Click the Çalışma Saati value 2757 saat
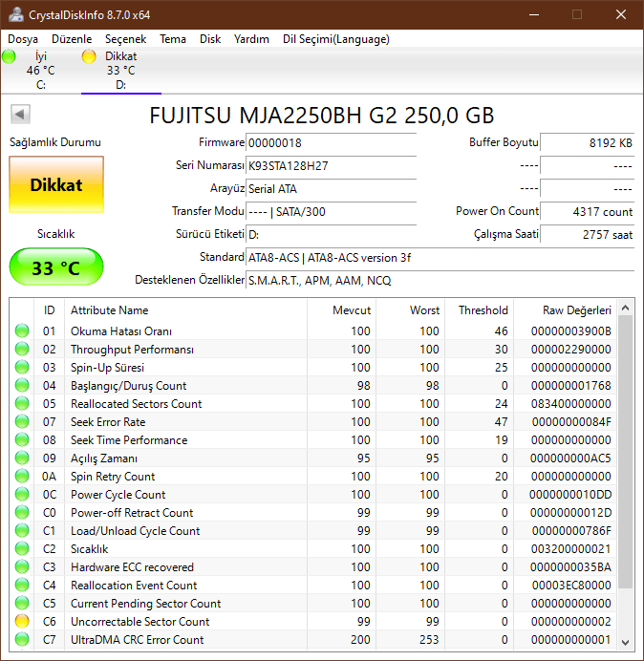 587,234
